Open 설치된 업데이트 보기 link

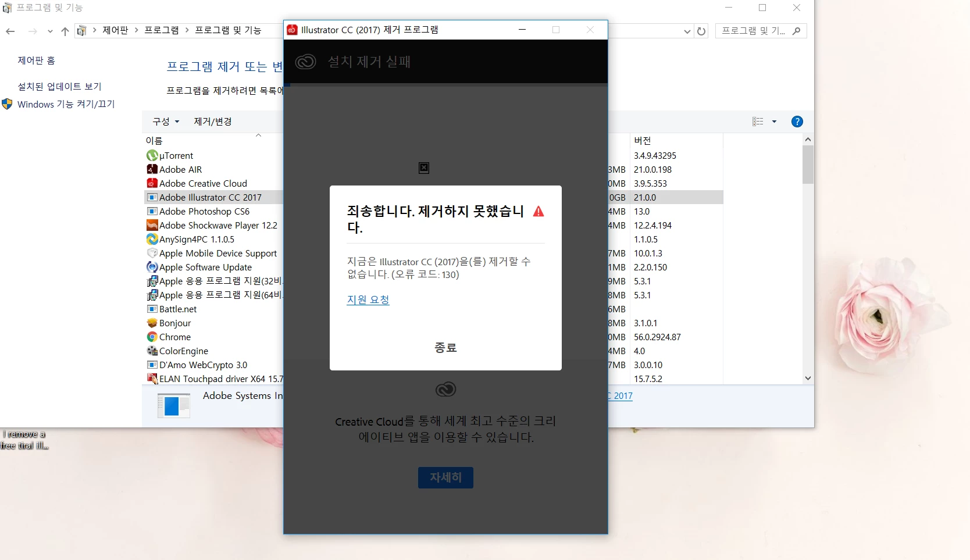tap(59, 87)
